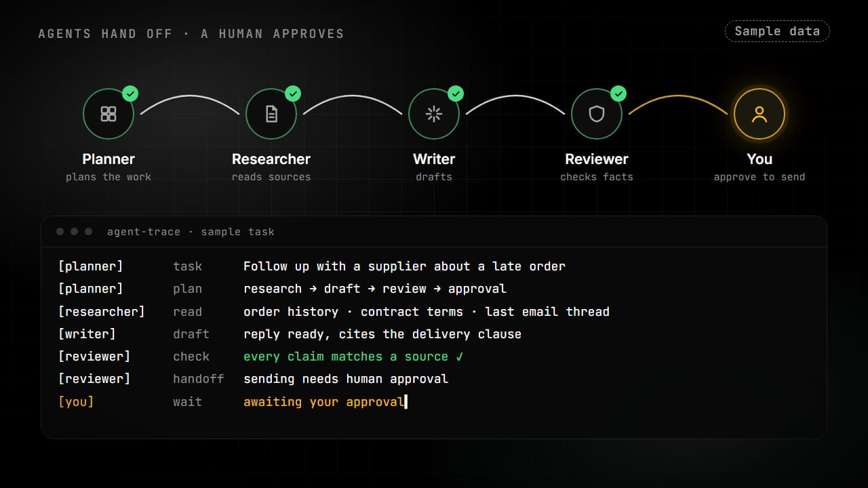Click the 'drafts' caption under Writer
Screen dimensions: 868x488
click(x=434, y=177)
